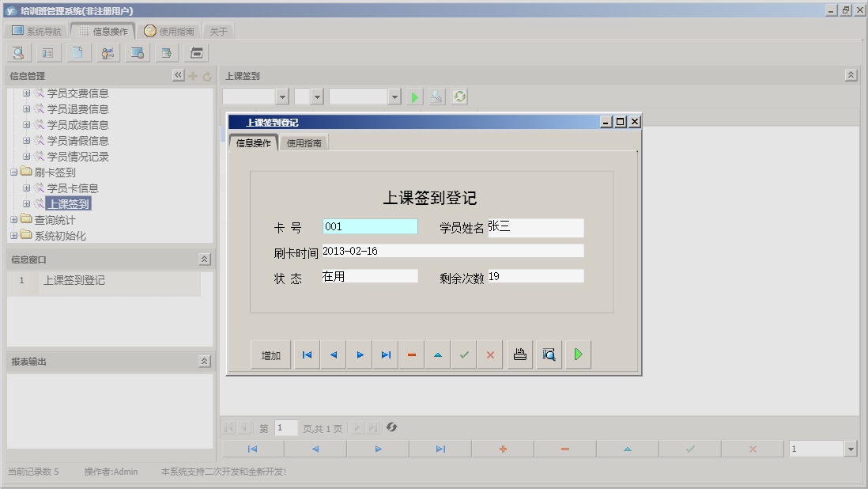
Task: Select the query/search toolbar icon
Action: 17,52
